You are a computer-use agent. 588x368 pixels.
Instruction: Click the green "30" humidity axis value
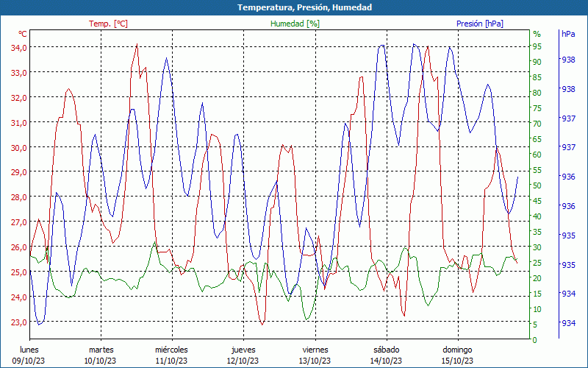[x=537, y=247]
